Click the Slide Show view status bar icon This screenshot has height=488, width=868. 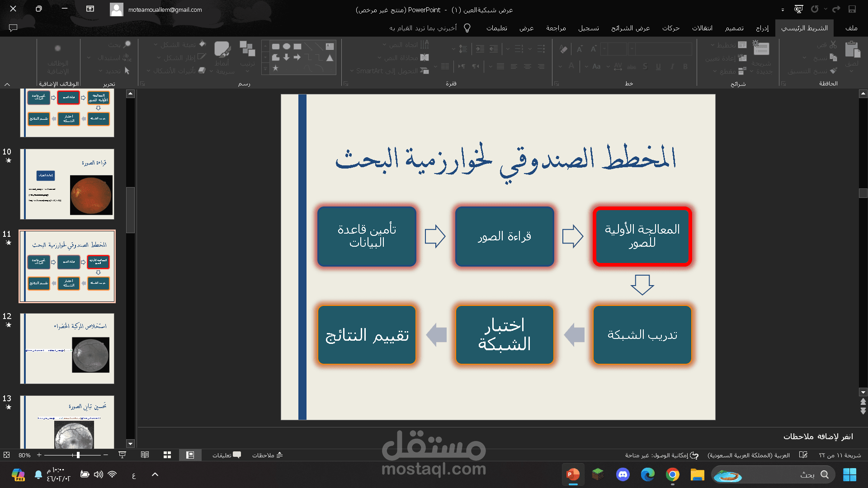[122, 455]
